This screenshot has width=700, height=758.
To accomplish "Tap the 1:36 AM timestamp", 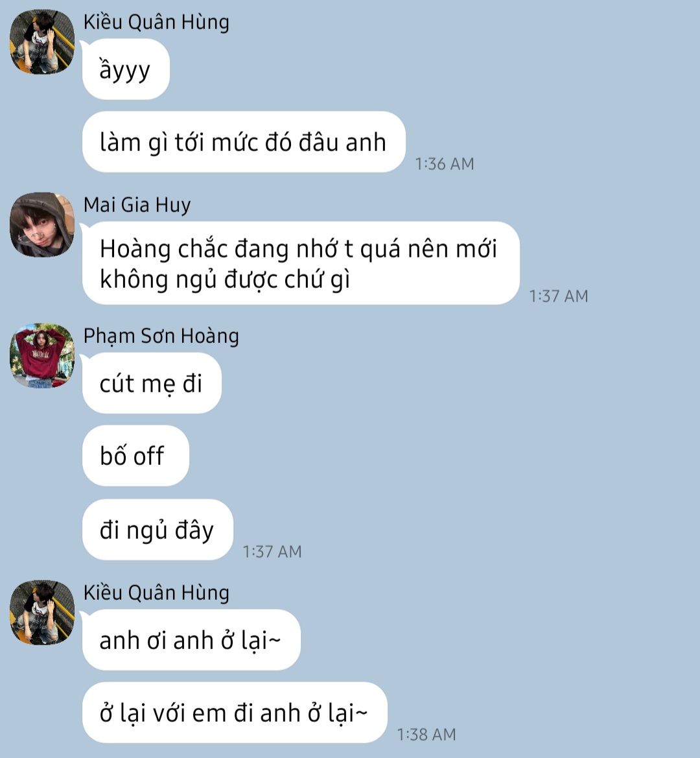I will pyautogui.click(x=445, y=164).
